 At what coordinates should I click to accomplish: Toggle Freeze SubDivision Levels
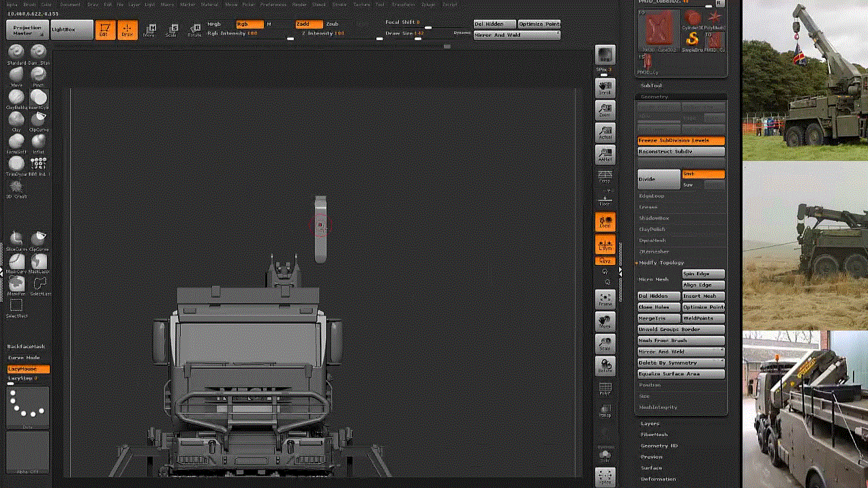[681, 140]
